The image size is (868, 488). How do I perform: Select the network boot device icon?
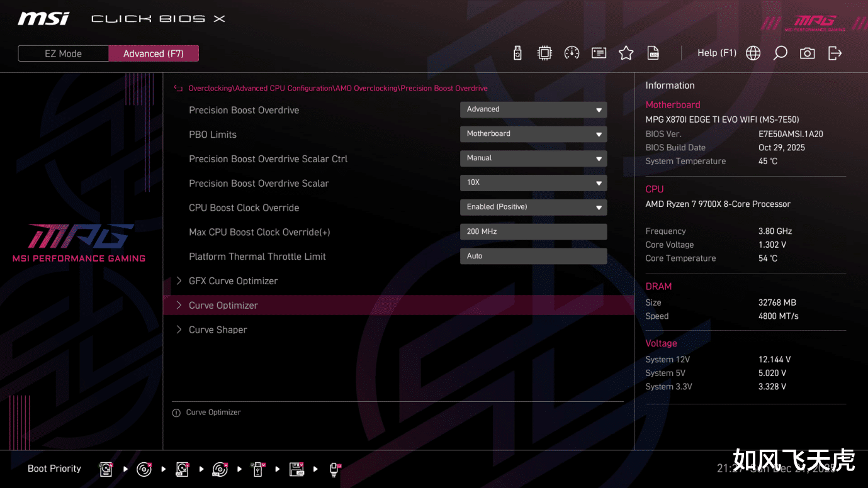(335, 469)
